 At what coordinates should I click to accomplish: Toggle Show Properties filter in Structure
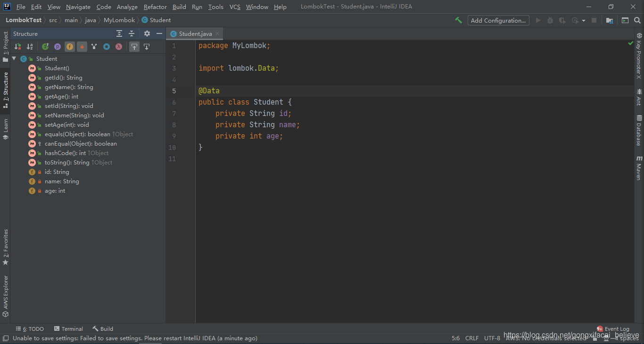(x=58, y=47)
